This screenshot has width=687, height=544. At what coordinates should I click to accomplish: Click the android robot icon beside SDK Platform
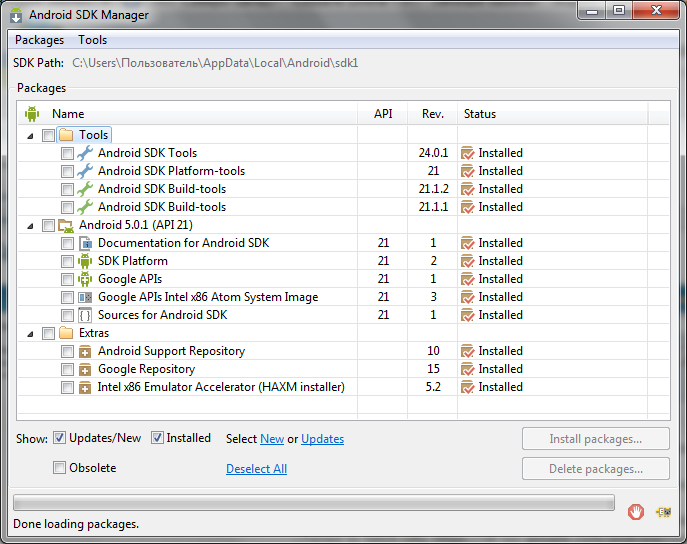pyautogui.click(x=85, y=261)
